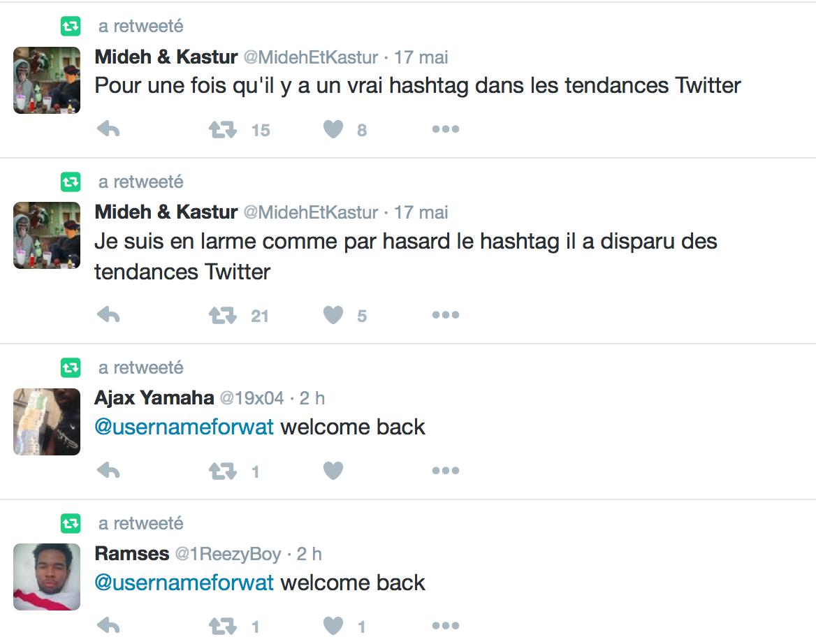
Task: Open the @1ReezyBoy handle link
Action: (x=228, y=554)
